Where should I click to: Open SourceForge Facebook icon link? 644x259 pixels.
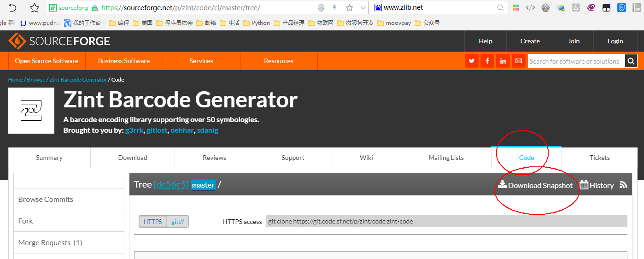[x=487, y=61]
